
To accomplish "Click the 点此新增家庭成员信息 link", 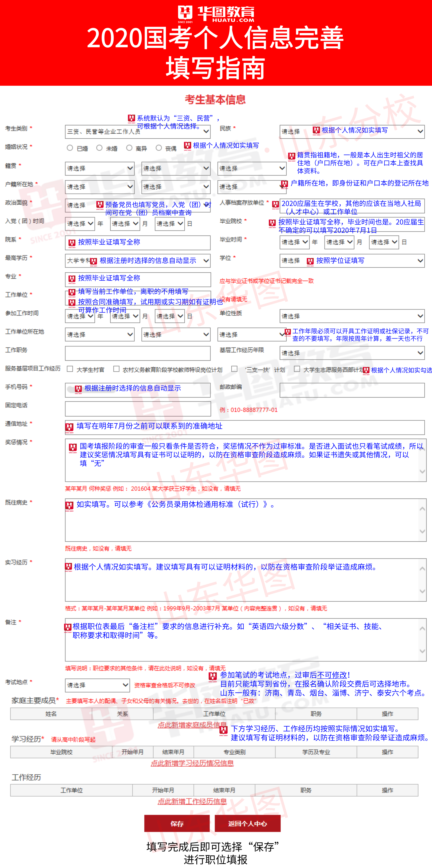I will pyautogui.click(x=192, y=725).
